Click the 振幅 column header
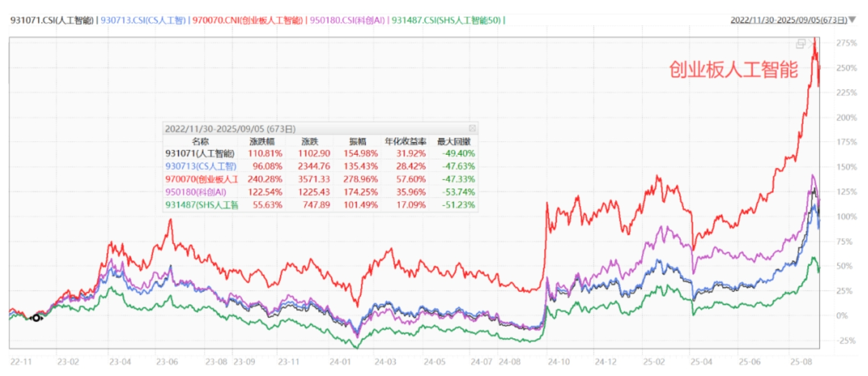Viewport: 868px width, 376px height. 357,141
